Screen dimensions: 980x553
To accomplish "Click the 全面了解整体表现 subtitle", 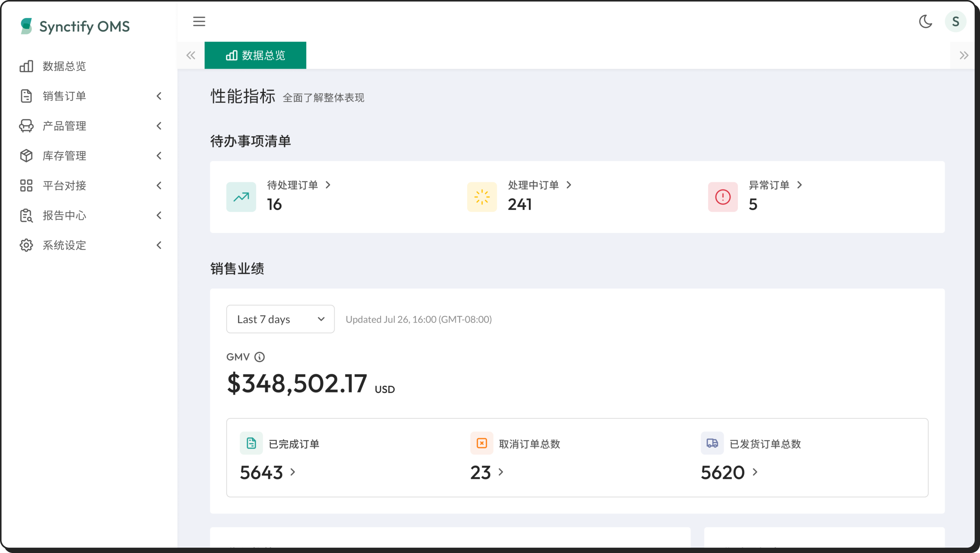I will [x=323, y=98].
